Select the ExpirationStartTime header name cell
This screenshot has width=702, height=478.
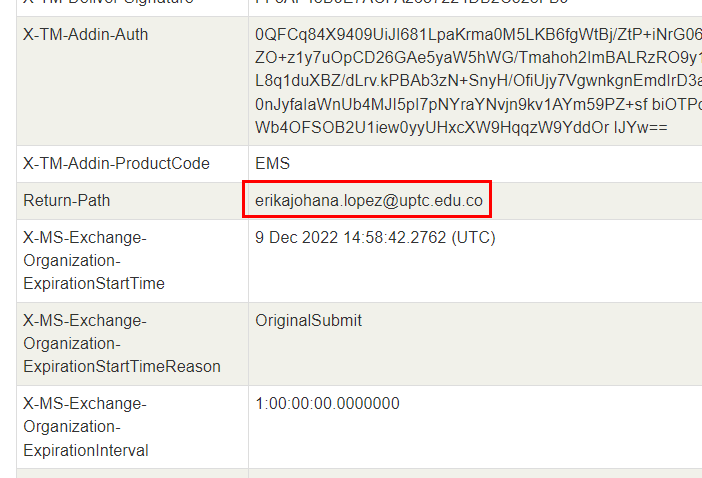click(94, 260)
